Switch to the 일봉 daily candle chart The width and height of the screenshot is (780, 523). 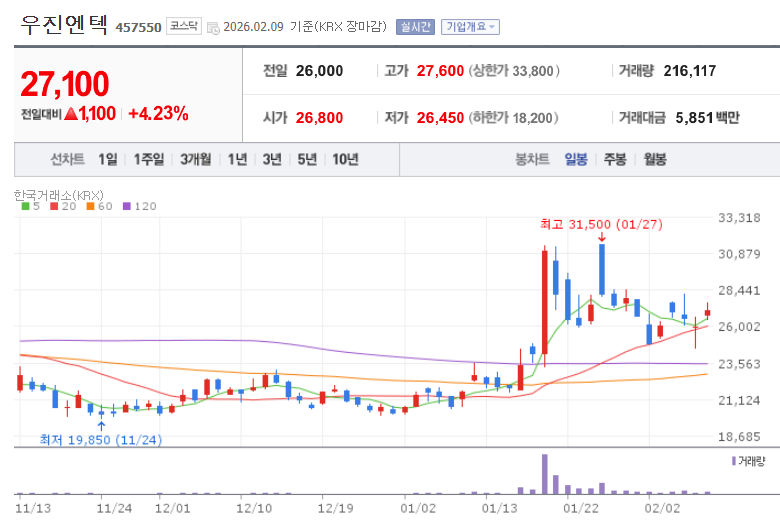[x=576, y=159]
